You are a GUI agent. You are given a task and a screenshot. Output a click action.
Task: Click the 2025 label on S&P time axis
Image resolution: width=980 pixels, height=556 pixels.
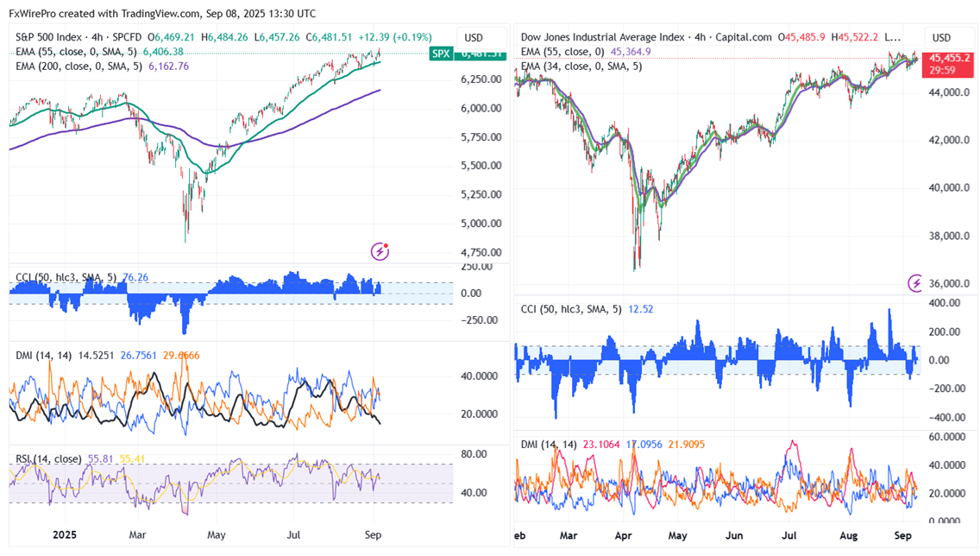pos(65,535)
